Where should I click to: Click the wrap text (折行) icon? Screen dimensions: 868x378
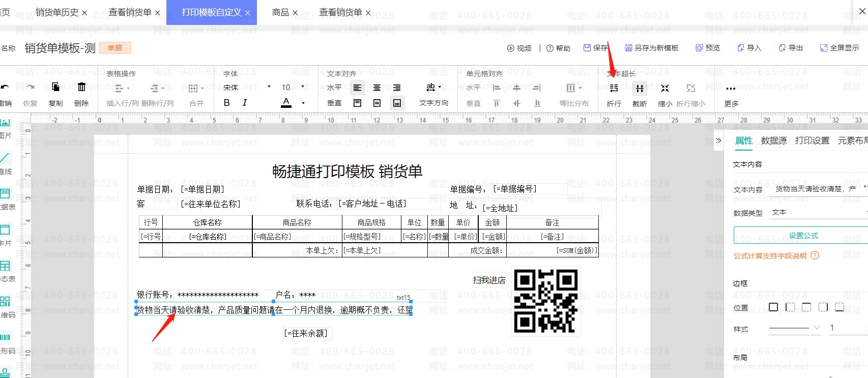614,89
